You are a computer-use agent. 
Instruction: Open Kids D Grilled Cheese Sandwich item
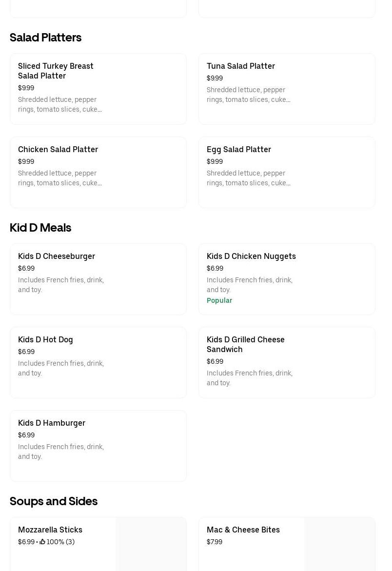click(287, 362)
